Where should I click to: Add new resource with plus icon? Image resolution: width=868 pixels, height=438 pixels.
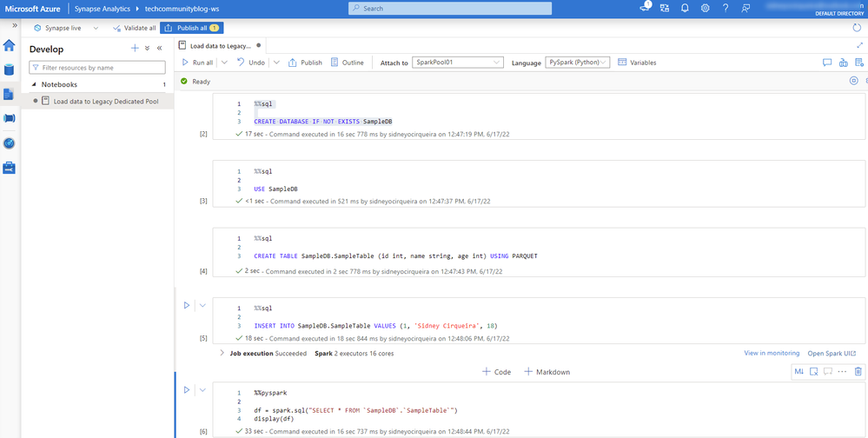pyautogui.click(x=135, y=48)
